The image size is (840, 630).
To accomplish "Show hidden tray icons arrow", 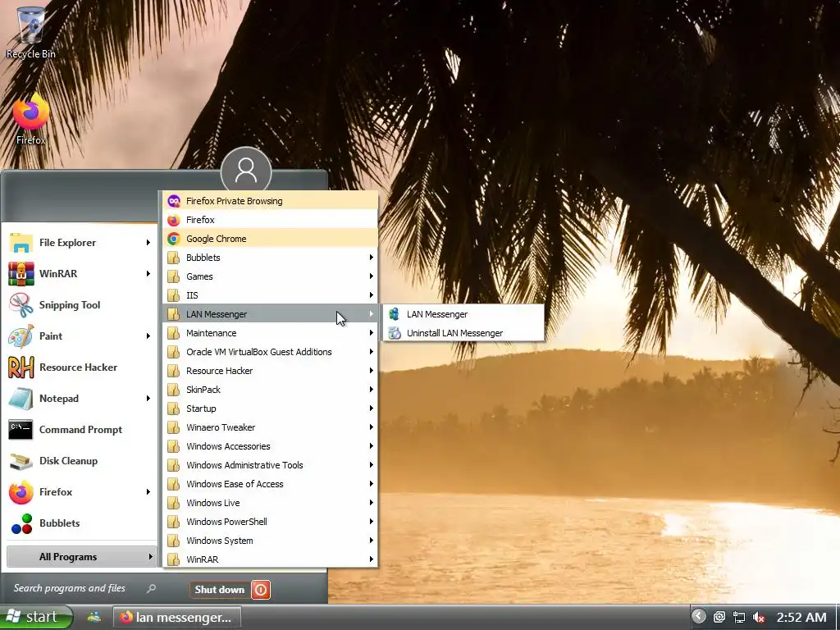I will click(698, 616).
